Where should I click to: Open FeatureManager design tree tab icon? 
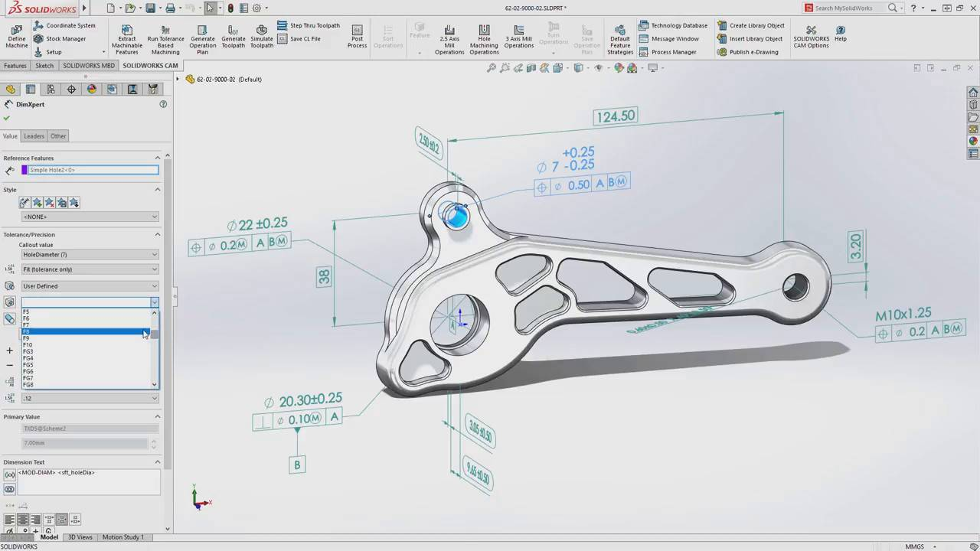tap(11, 90)
